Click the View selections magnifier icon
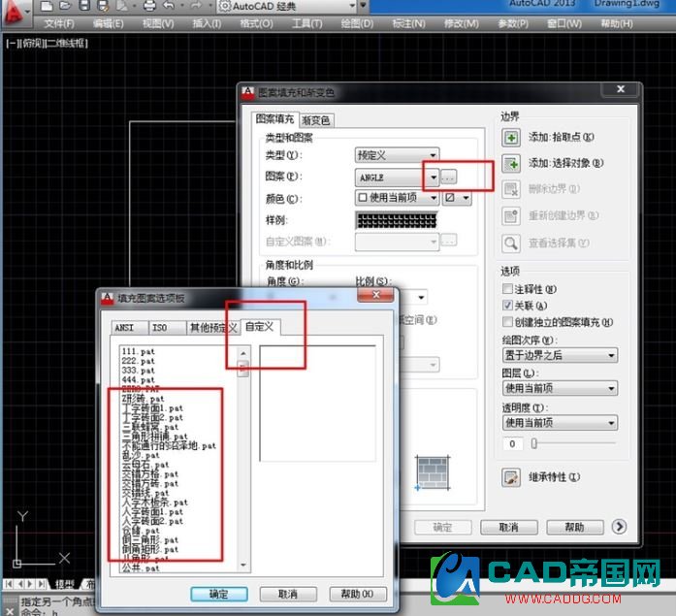This screenshot has height=616, width=676. [x=511, y=243]
